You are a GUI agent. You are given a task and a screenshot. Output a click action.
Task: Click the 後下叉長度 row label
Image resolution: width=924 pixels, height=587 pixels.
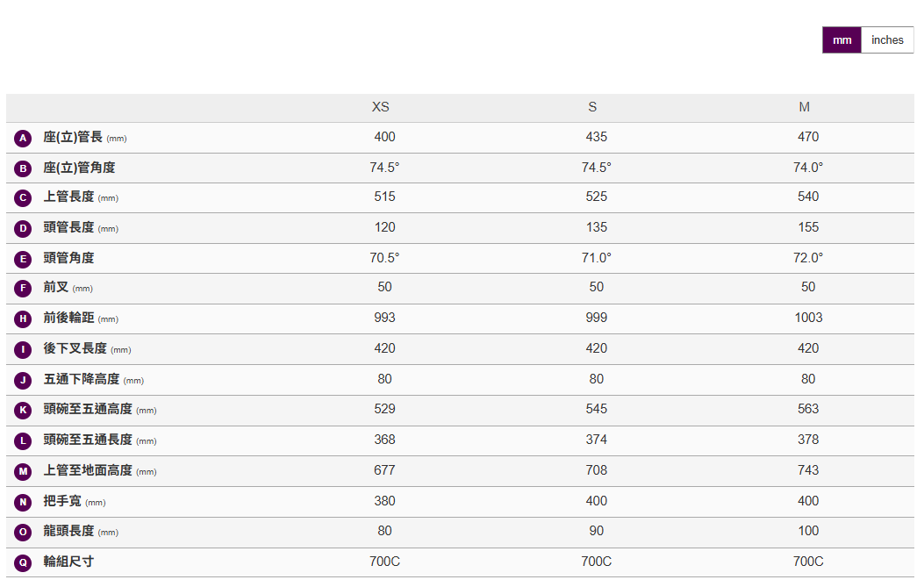[75, 348]
